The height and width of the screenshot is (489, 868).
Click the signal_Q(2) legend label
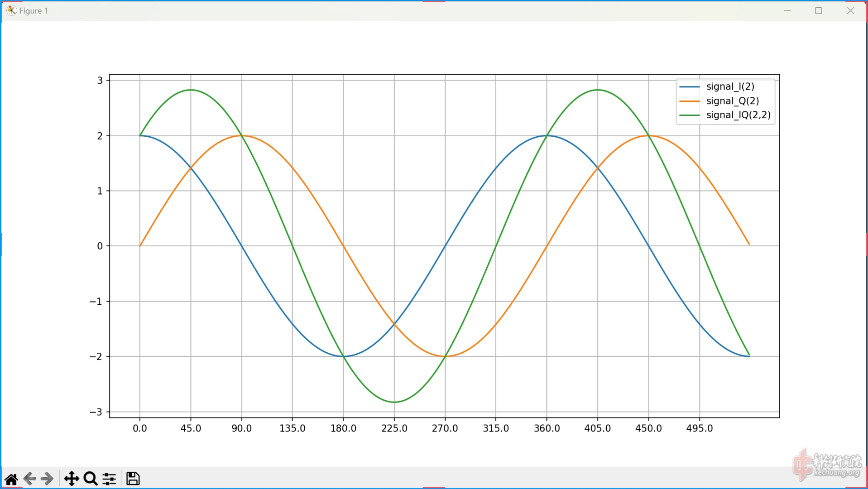[732, 101]
